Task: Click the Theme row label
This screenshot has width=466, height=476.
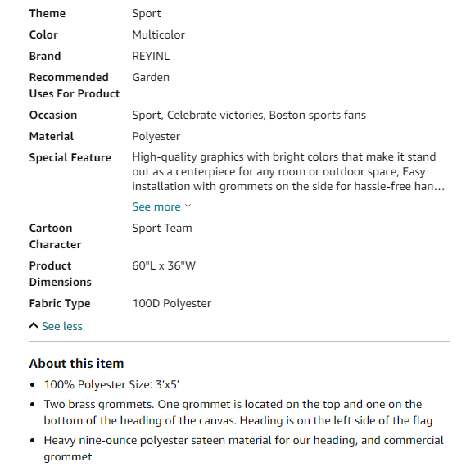Action: 48,14
